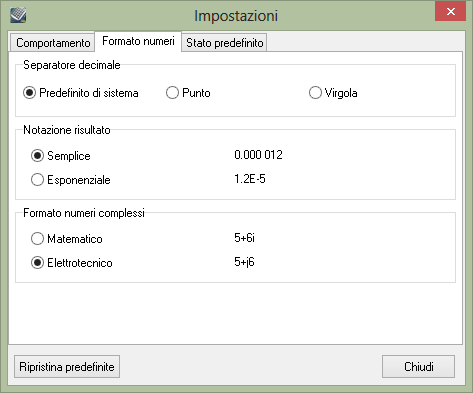Click the calculator app icon in title bar
Image resolution: width=473 pixels, height=393 pixels.
18,15
